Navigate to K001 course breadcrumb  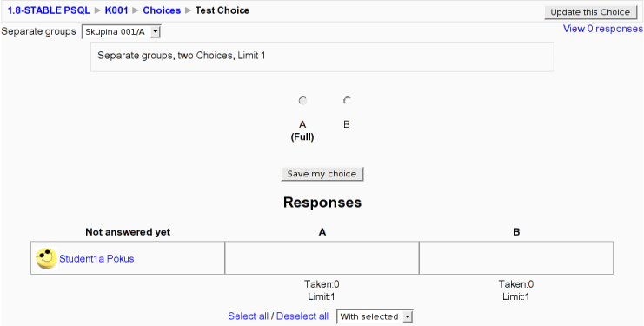point(116,10)
